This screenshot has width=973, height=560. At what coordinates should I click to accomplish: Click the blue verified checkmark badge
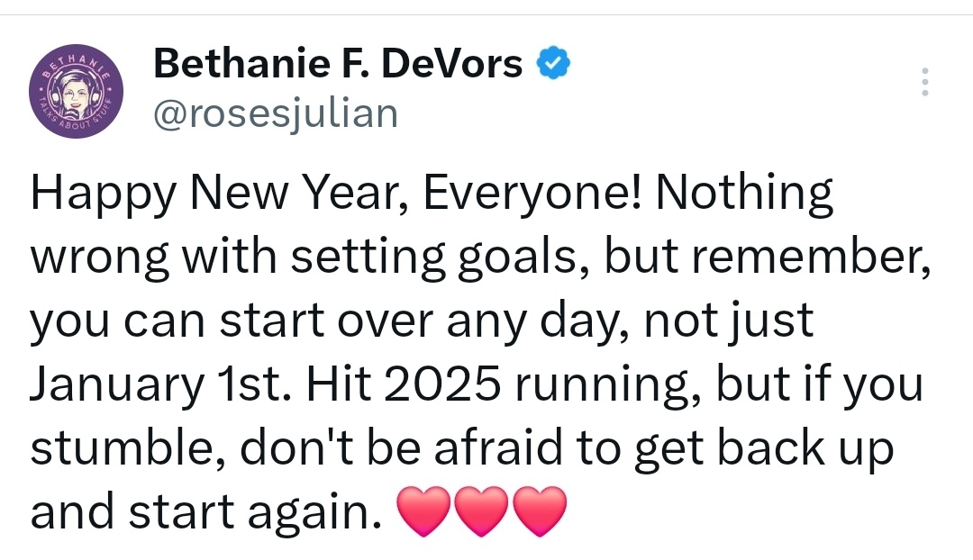pos(553,63)
